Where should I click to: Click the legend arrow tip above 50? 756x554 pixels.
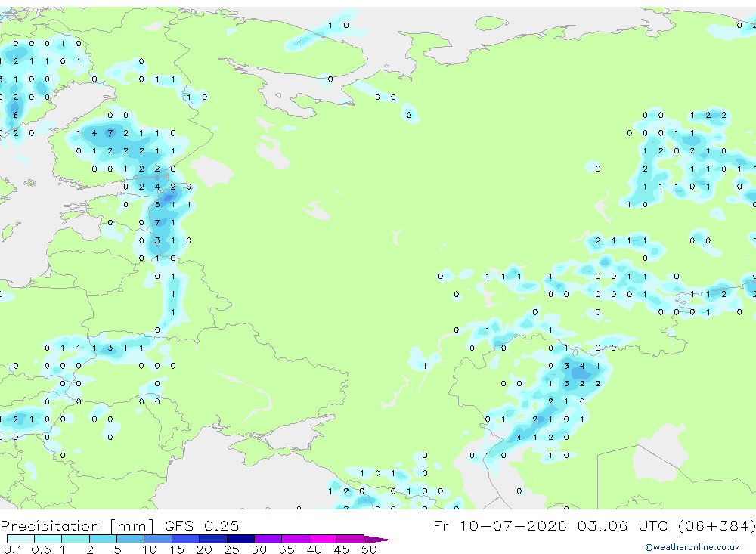point(378,539)
